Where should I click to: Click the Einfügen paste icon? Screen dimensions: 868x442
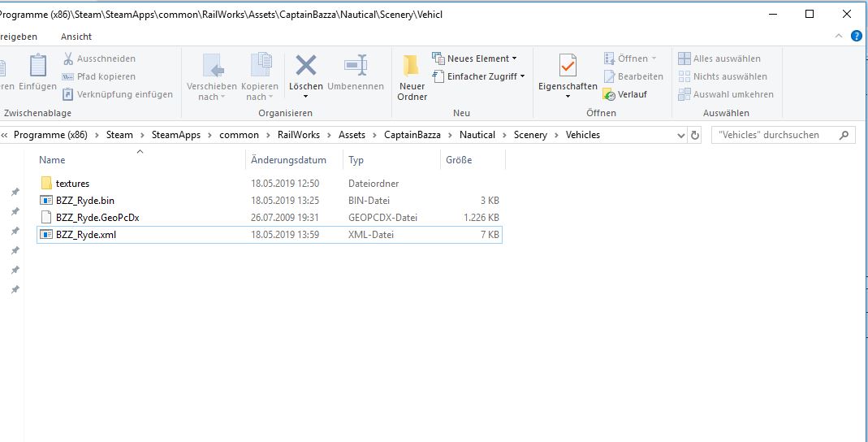coord(37,67)
